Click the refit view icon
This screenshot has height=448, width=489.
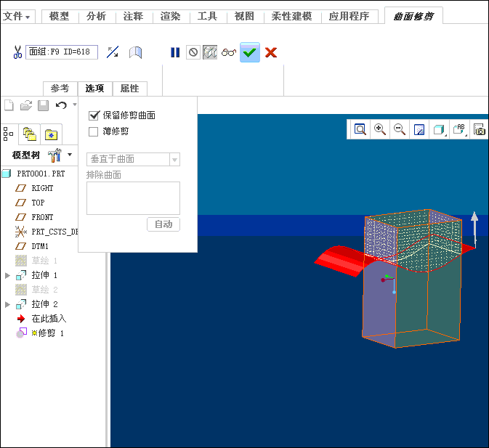click(360, 129)
